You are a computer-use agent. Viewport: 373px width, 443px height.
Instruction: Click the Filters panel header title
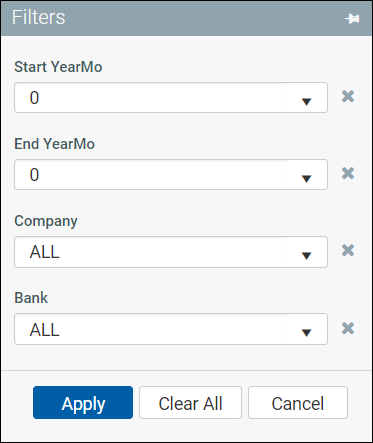(39, 17)
